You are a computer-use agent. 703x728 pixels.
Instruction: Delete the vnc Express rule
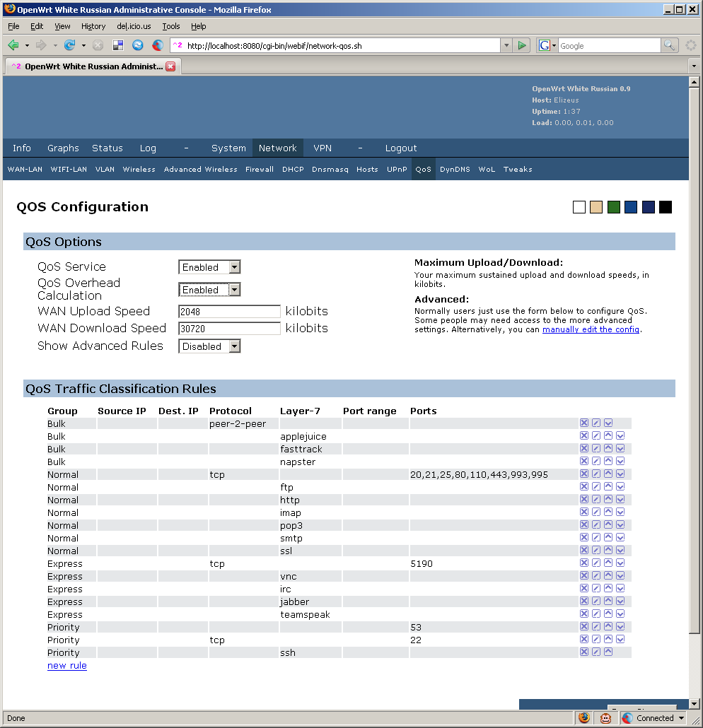584,576
